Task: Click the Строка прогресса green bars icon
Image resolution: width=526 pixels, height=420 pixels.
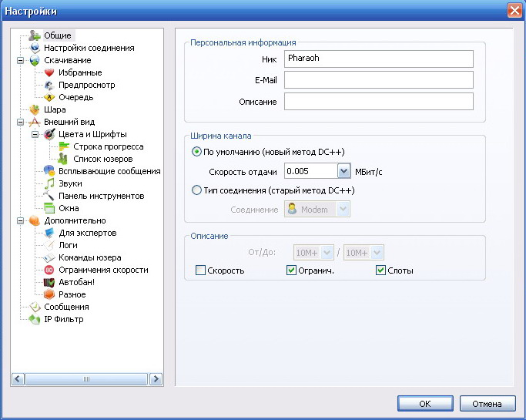Action: pos(64,146)
